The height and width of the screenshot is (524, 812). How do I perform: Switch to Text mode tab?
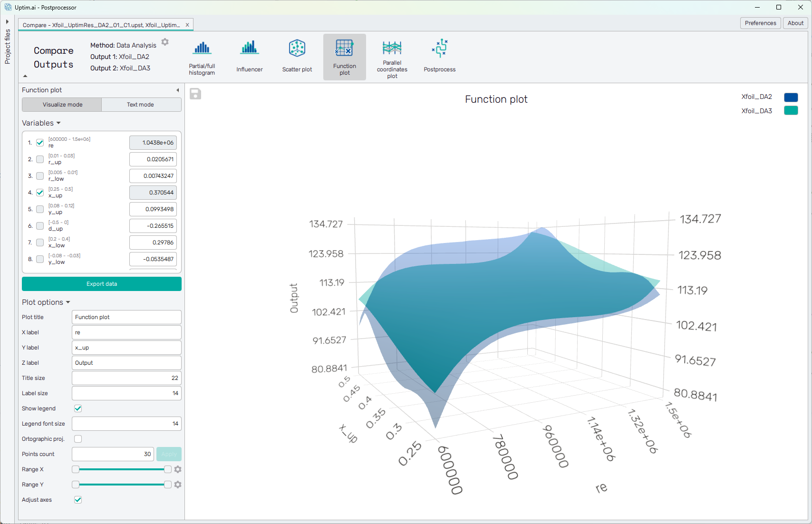pyautogui.click(x=141, y=105)
